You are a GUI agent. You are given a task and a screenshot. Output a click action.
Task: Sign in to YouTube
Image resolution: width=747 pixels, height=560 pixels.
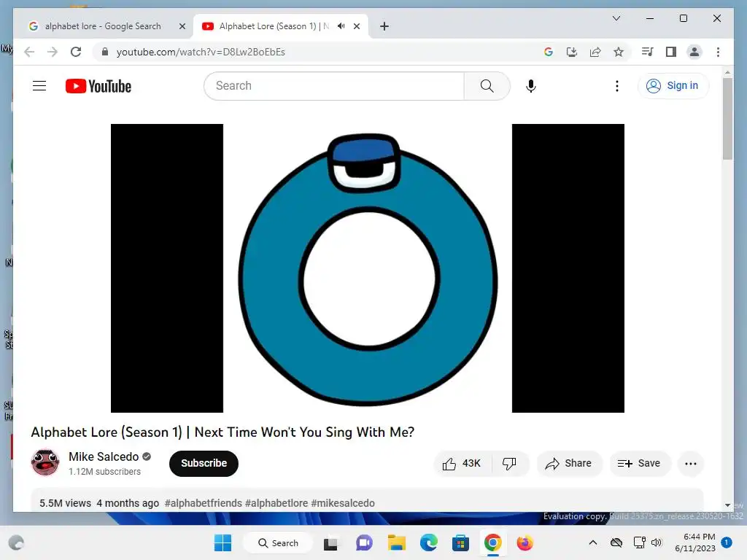pos(673,86)
